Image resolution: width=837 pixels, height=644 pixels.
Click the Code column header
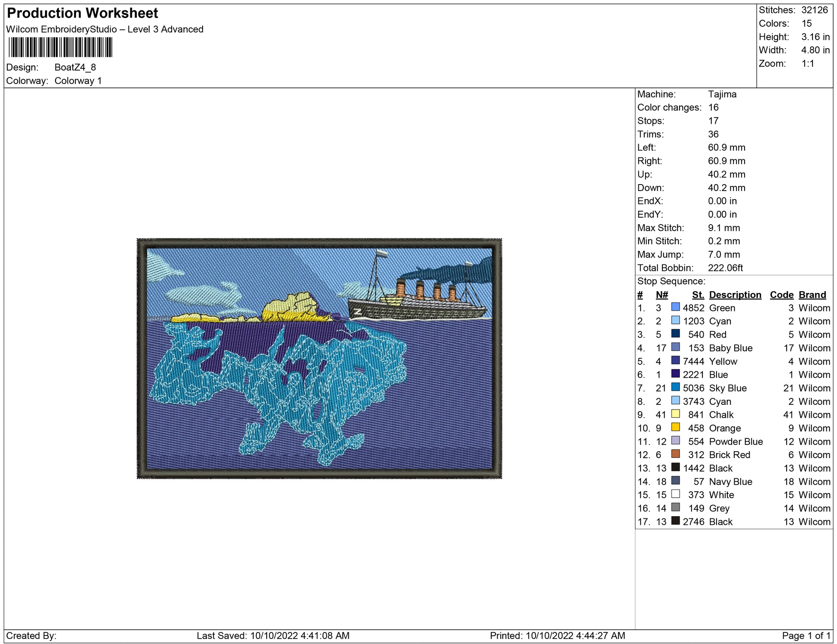tap(781, 295)
